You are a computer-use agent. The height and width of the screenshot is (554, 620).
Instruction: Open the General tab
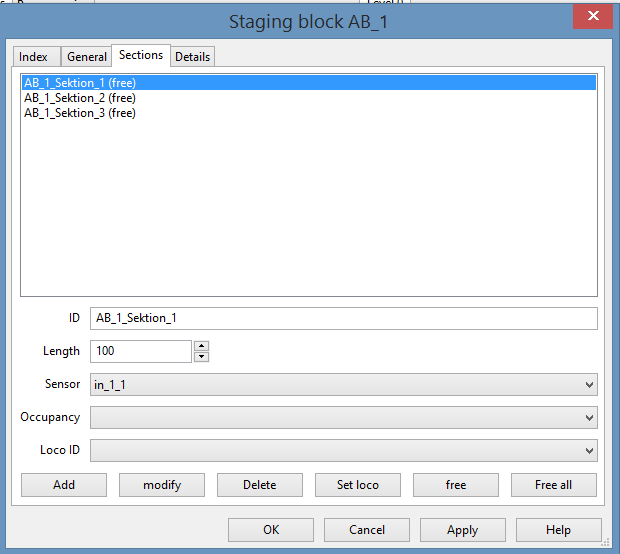pos(87,57)
